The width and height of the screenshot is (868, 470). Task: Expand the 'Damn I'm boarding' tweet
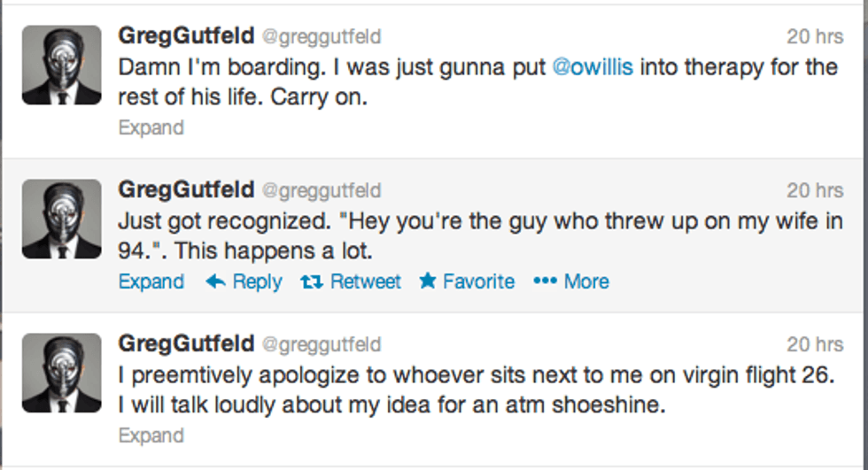[x=151, y=127]
